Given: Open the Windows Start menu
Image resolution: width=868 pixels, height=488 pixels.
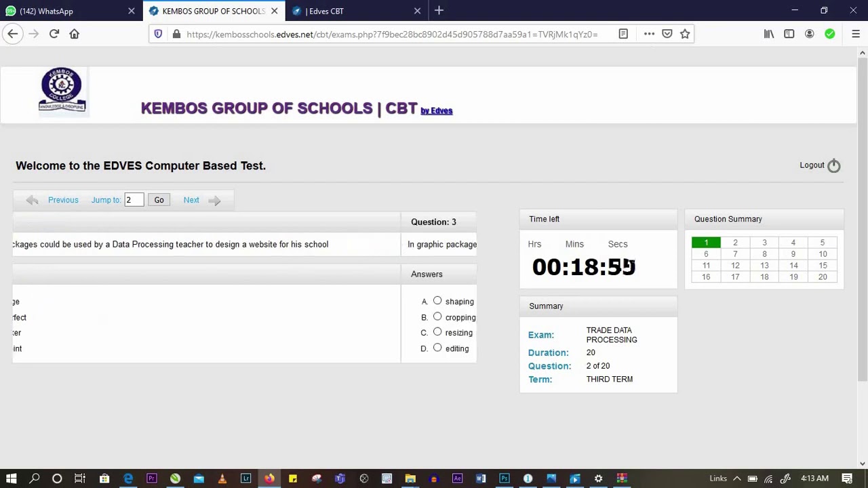Looking at the screenshot, I should [12, 479].
